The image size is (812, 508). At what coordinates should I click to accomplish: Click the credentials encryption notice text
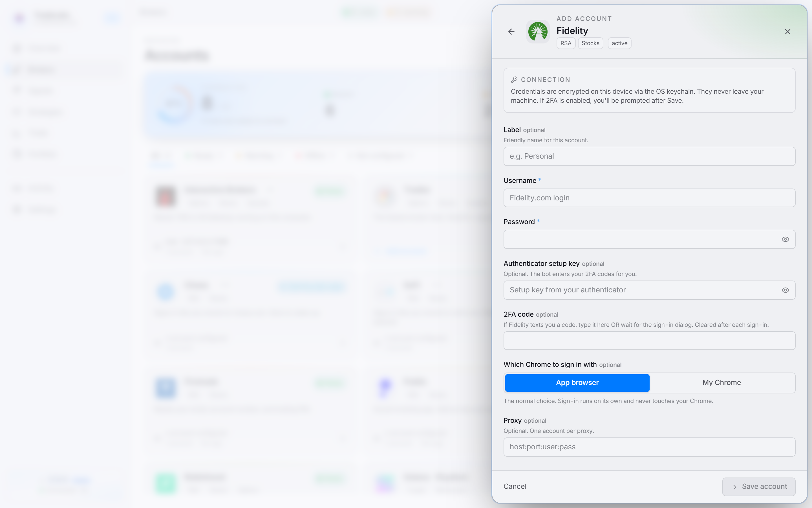pos(637,96)
